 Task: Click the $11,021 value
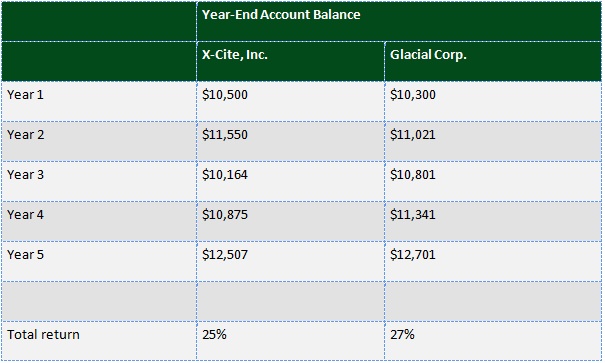[x=412, y=135]
